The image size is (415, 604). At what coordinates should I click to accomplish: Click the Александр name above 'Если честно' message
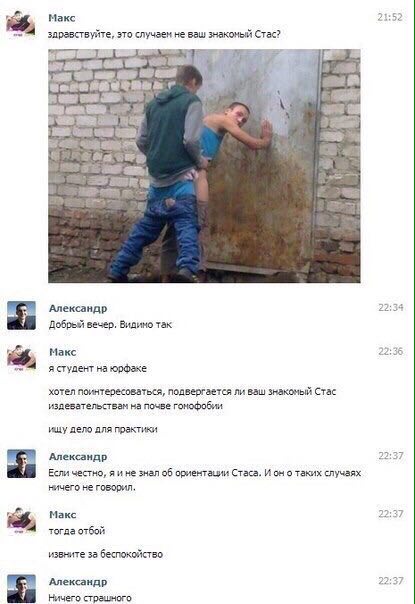[x=78, y=456]
